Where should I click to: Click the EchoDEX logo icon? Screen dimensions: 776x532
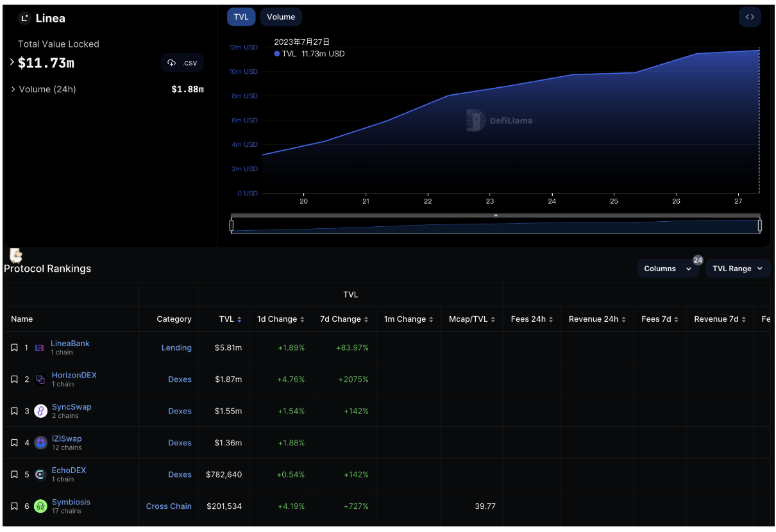(x=40, y=474)
